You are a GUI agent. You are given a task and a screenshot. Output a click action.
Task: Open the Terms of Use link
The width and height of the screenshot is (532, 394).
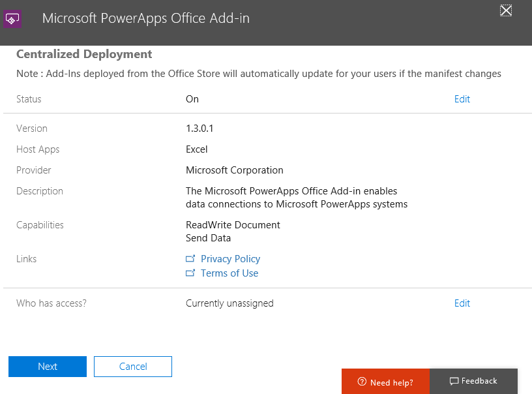[x=229, y=273]
